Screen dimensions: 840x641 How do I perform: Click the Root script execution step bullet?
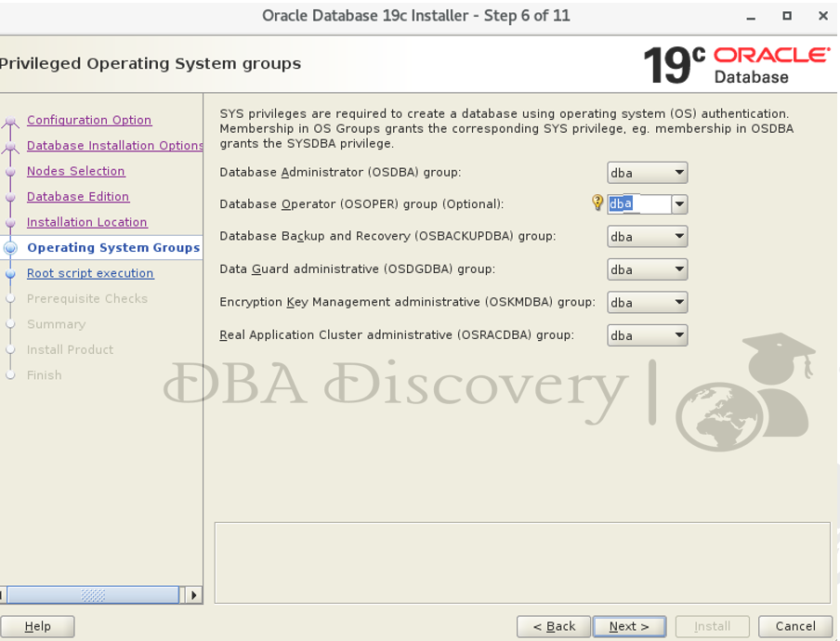click(10, 273)
